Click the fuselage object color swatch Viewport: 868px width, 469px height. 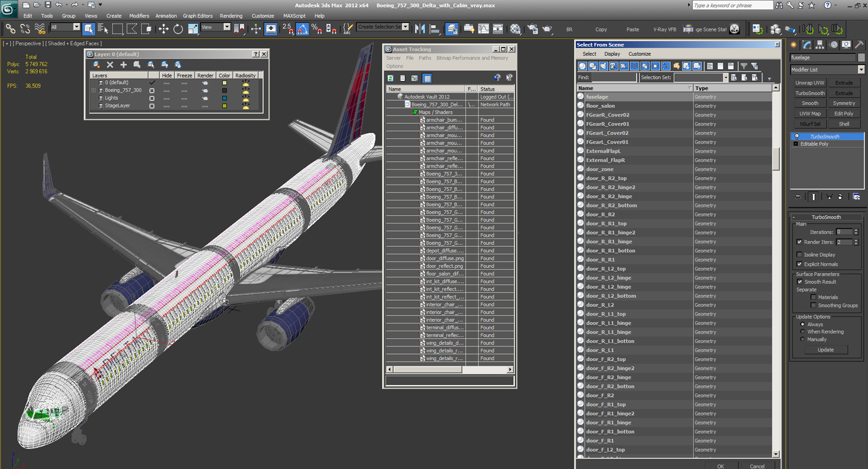[862, 57]
